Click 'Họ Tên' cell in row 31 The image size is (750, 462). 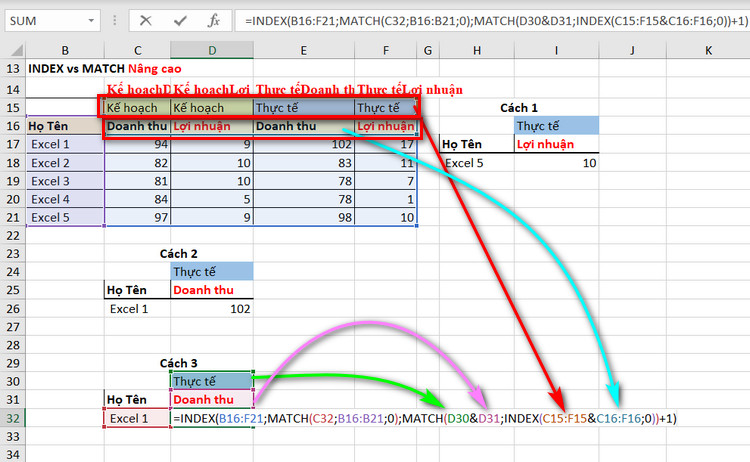[x=137, y=400]
